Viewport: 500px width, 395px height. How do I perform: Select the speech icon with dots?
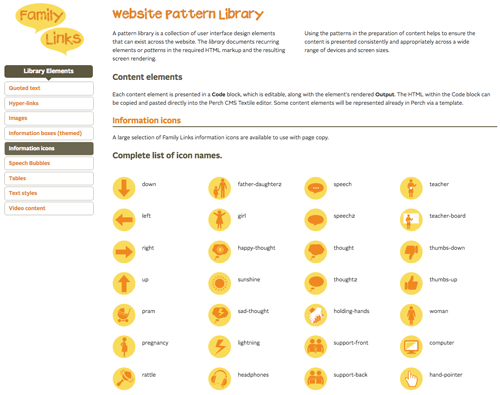point(316,188)
